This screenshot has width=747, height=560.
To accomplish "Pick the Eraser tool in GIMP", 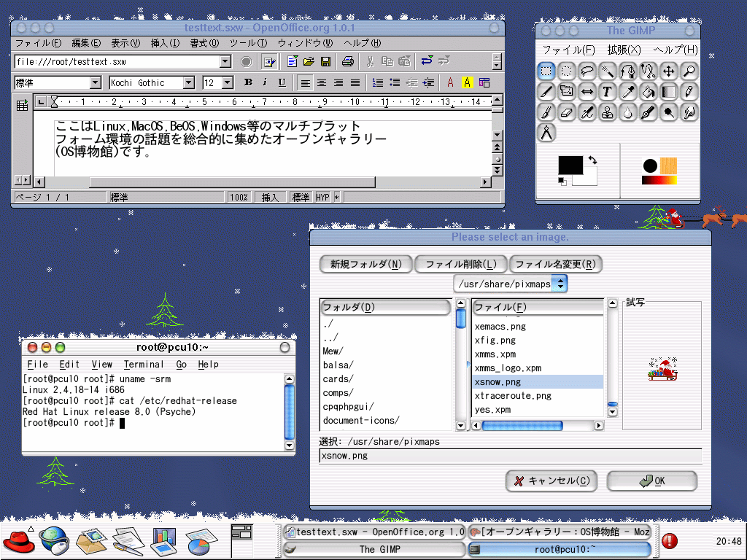I will (x=566, y=112).
